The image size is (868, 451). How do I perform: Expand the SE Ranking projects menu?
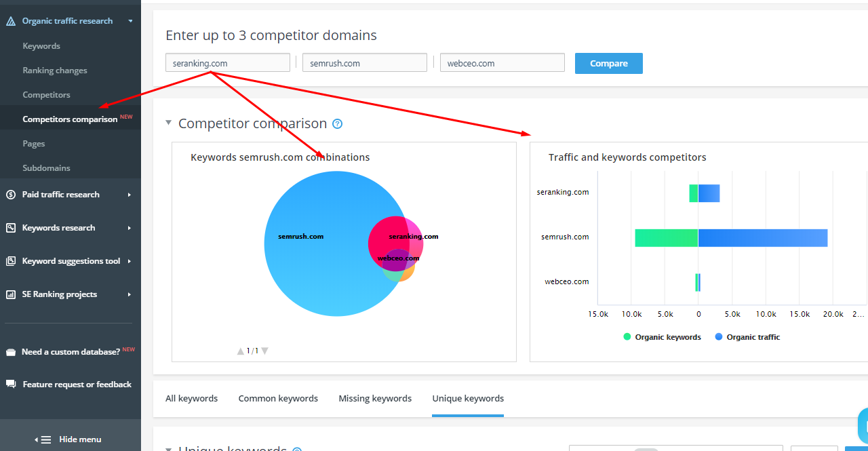tap(129, 294)
